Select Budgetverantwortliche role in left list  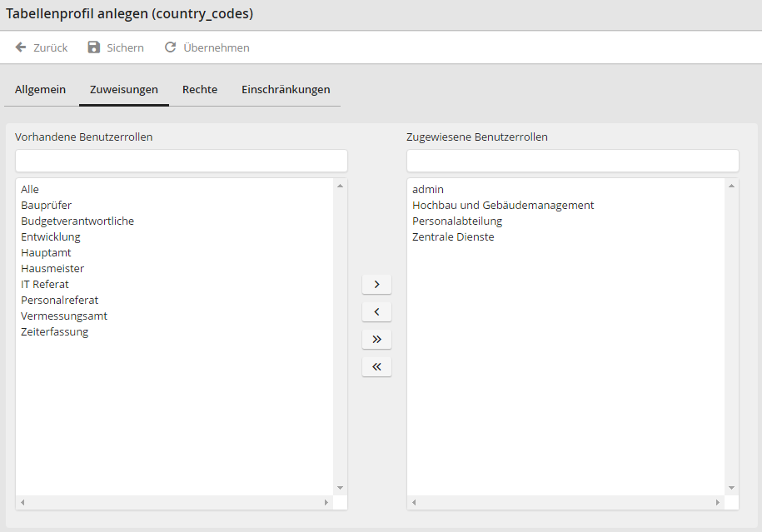(x=77, y=221)
